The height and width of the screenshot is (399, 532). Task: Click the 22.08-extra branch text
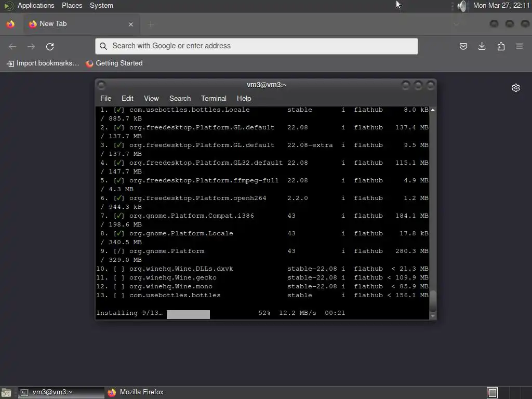[x=310, y=145]
